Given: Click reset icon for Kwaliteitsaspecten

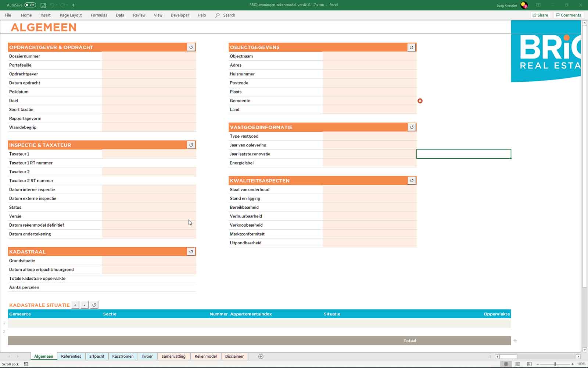Looking at the screenshot, I should [412, 180].
